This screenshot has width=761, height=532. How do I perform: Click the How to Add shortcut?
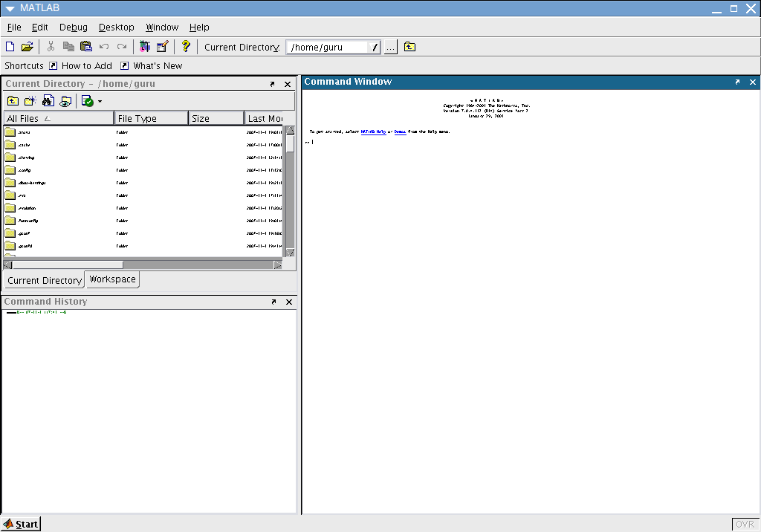(x=80, y=65)
